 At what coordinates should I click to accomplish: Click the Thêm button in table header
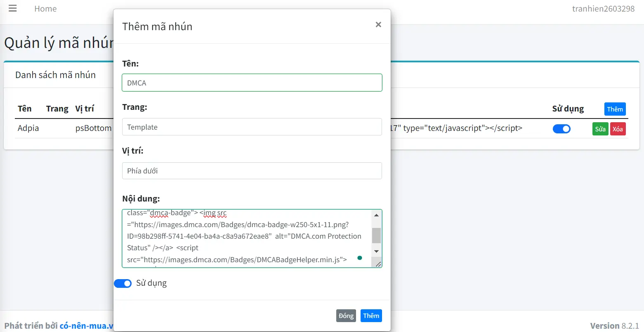pos(615,109)
